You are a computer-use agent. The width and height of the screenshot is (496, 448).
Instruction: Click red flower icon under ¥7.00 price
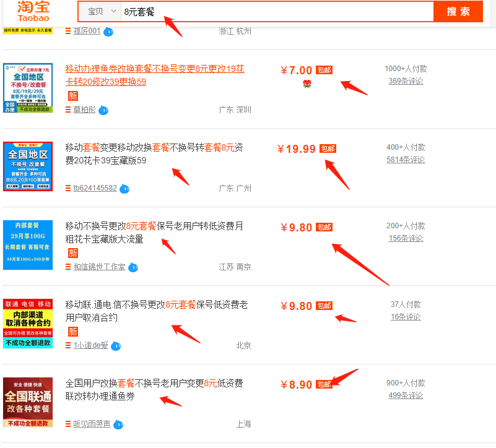pyautogui.click(x=307, y=84)
